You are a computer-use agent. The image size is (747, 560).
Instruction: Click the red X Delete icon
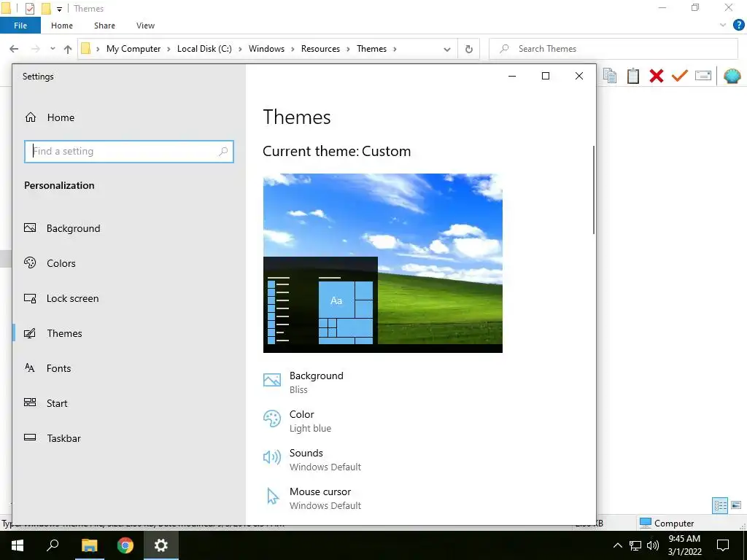657,76
